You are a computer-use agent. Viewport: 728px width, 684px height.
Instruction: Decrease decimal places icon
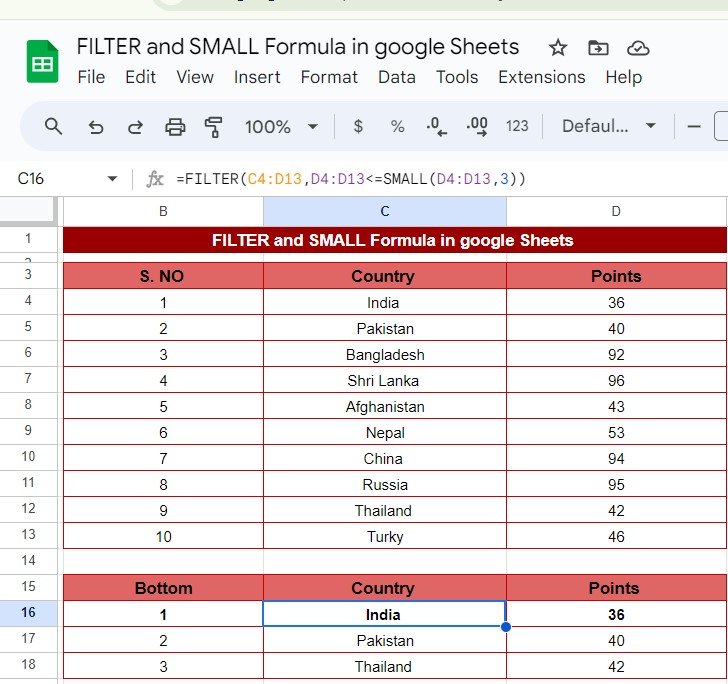(436, 126)
